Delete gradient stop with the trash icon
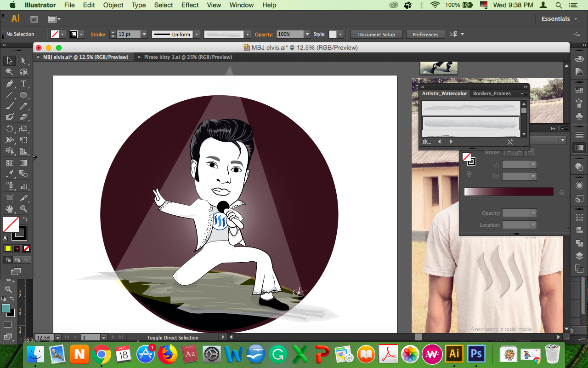The image size is (588, 368). 561,192
